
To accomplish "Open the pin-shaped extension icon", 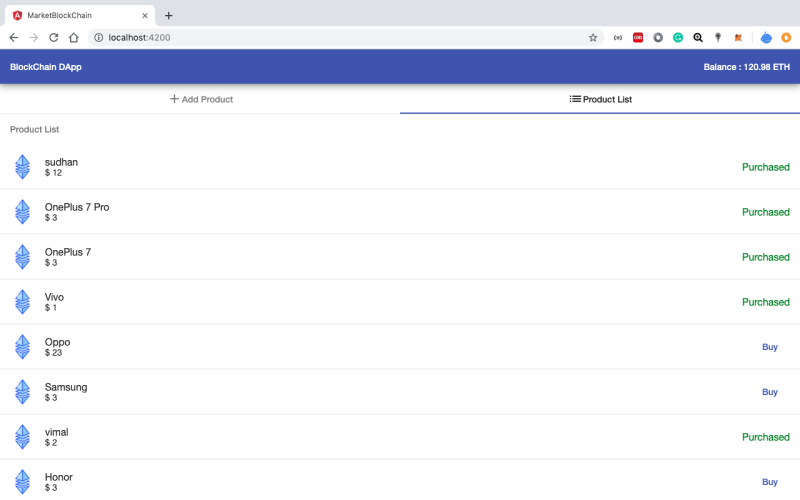I will [x=718, y=38].
